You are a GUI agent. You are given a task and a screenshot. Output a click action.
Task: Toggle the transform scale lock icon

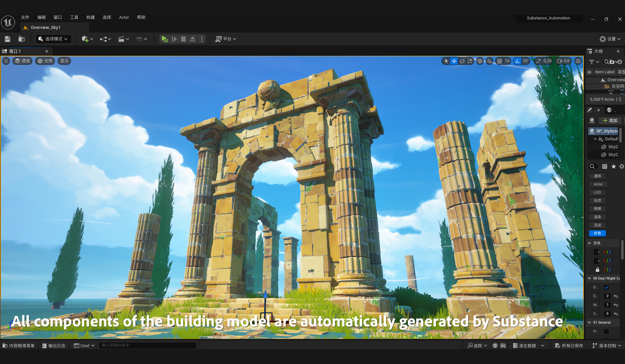tap(597, 270)
